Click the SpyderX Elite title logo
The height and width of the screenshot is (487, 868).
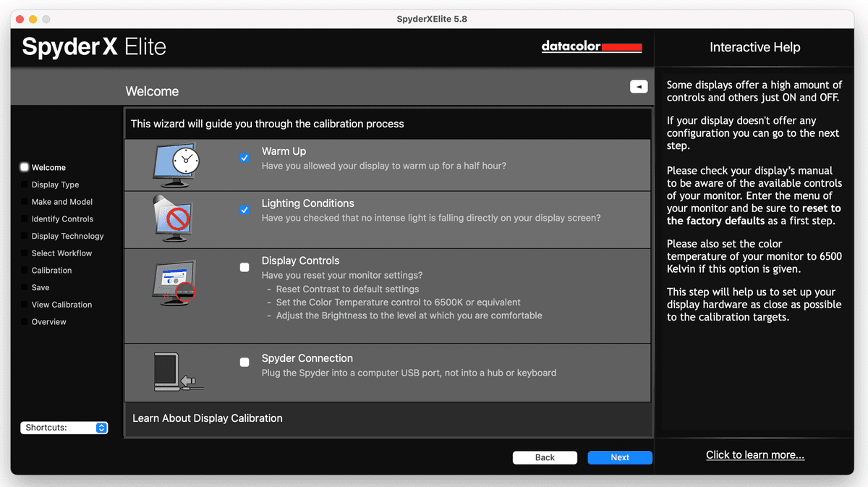pyautogui.click(x=93, y=46)
